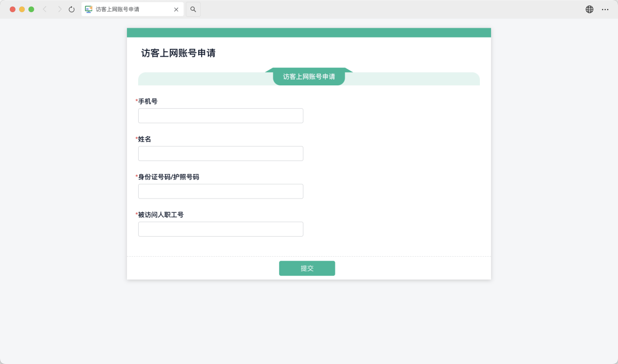
Task: Click the website favicon in the tab
Action: (88, 9)
